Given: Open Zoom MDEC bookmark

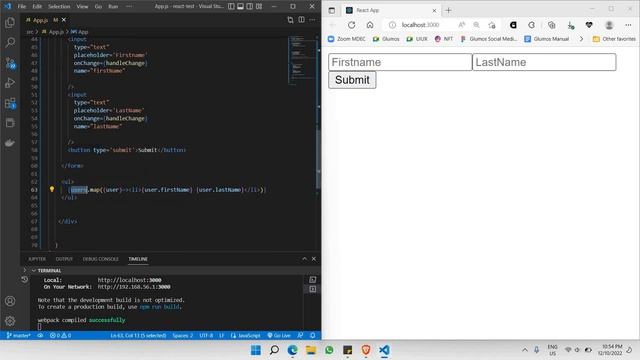Looking at the screenshot, I should point(347,39).
